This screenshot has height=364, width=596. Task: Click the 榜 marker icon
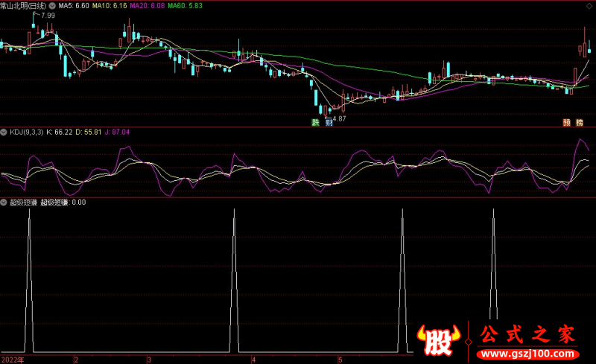coord(580,122)
